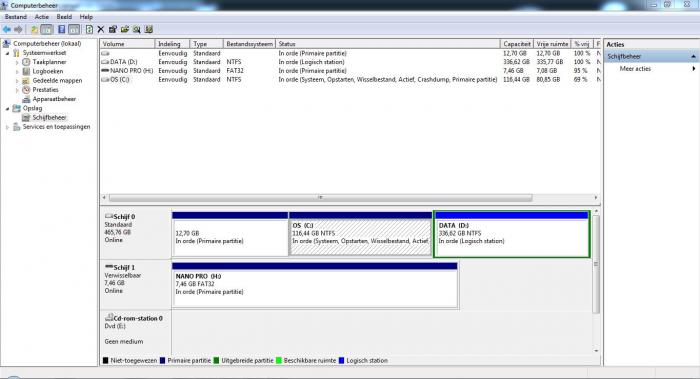Expand the Prestaties tree node
This screenshot has height=379, width=700.
17,90
